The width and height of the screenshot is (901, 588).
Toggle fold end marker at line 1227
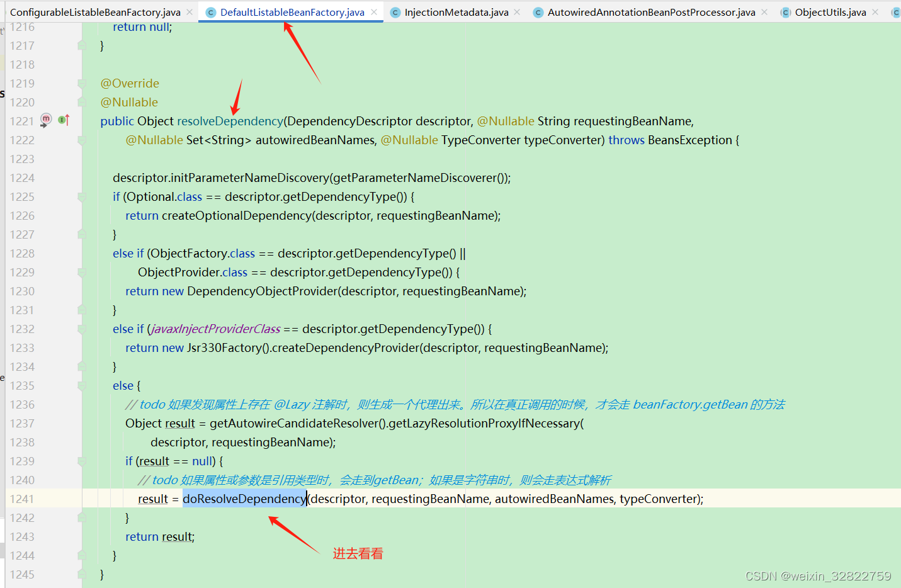(82, 234)
